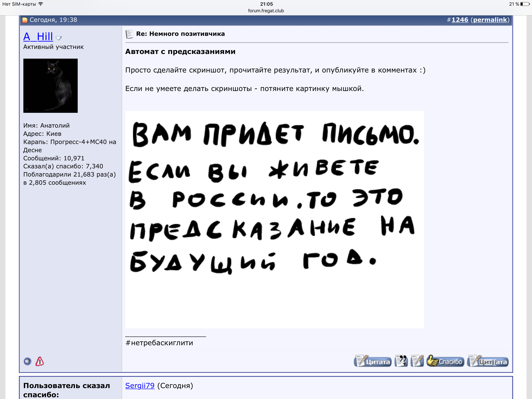Report this post via warning triangle
This screenshot has height=399, width=532.
40,361
